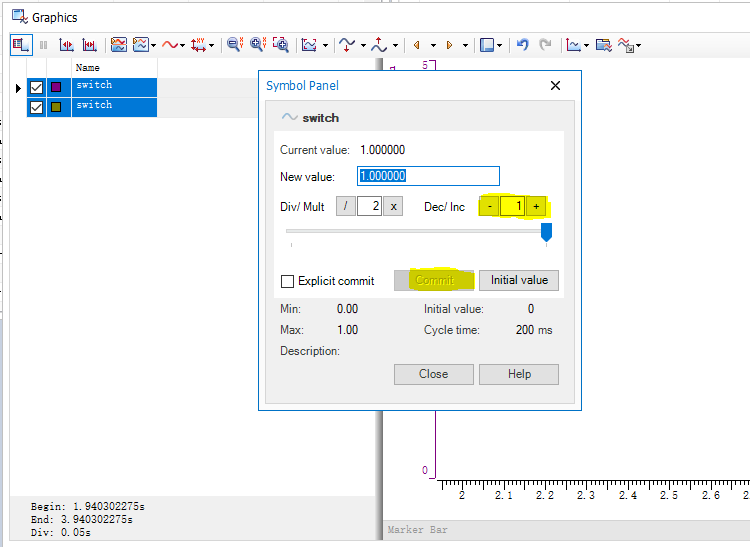The width and height of the screenshot is (750, 547).
Task: Click the grayed pause recording icon
Action: tap(44, 45)
